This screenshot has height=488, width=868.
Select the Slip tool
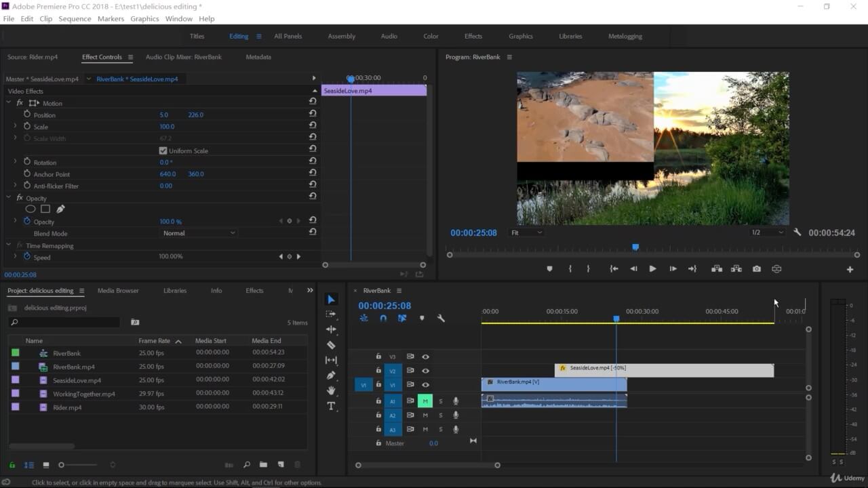pos(331,360)
